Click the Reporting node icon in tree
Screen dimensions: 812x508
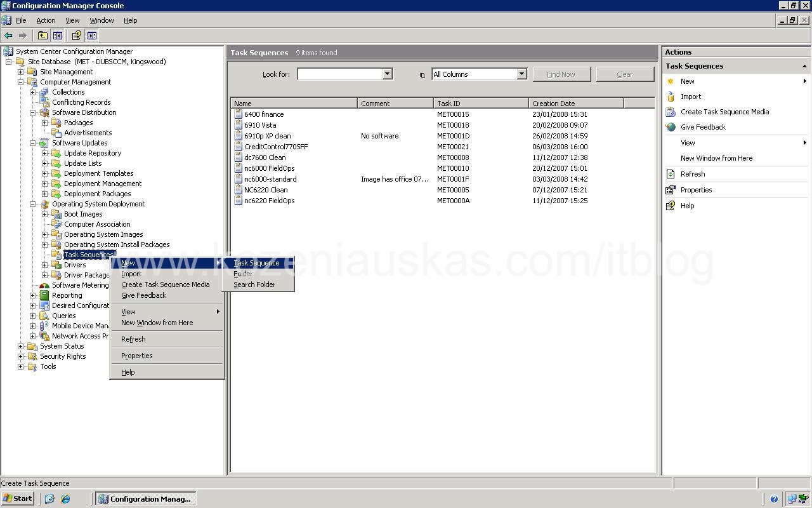44,295
